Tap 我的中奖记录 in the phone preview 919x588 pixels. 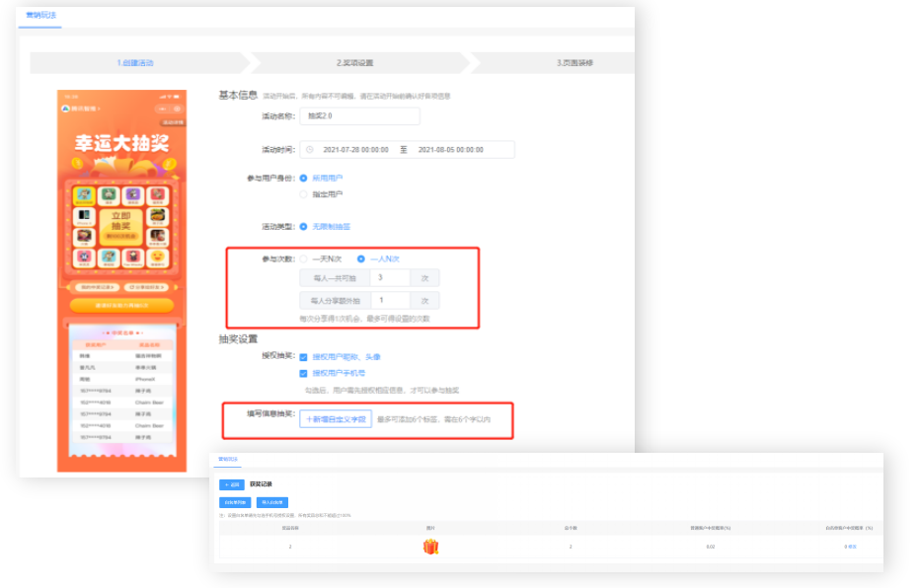tap(98, 287)
